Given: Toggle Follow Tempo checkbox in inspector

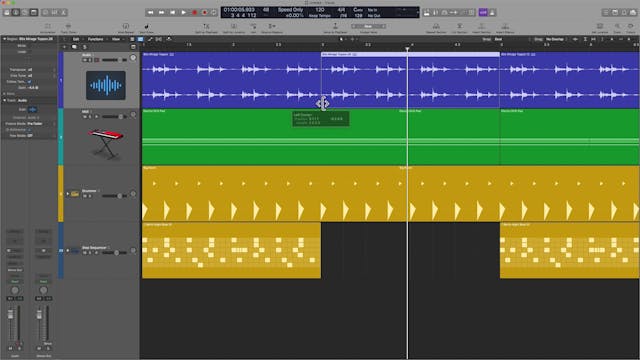Looking at the screenshot, I should point(29,82).
